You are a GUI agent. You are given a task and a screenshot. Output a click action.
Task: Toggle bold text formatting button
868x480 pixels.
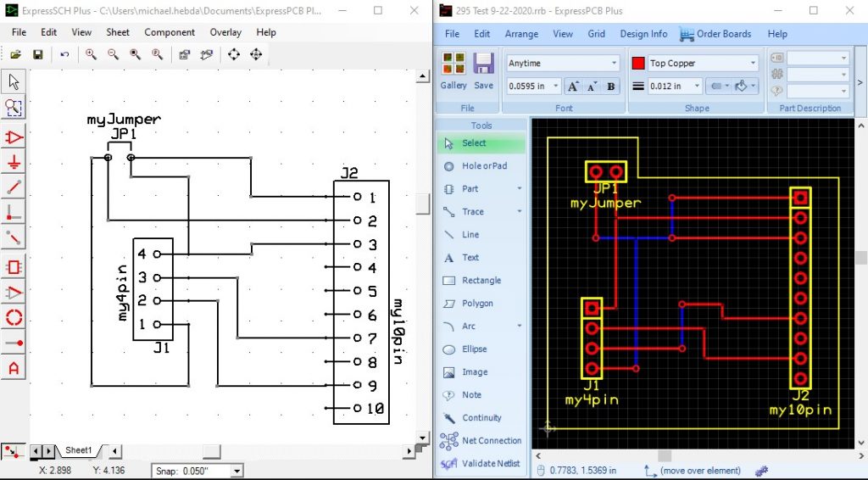(x=610, y=87)
